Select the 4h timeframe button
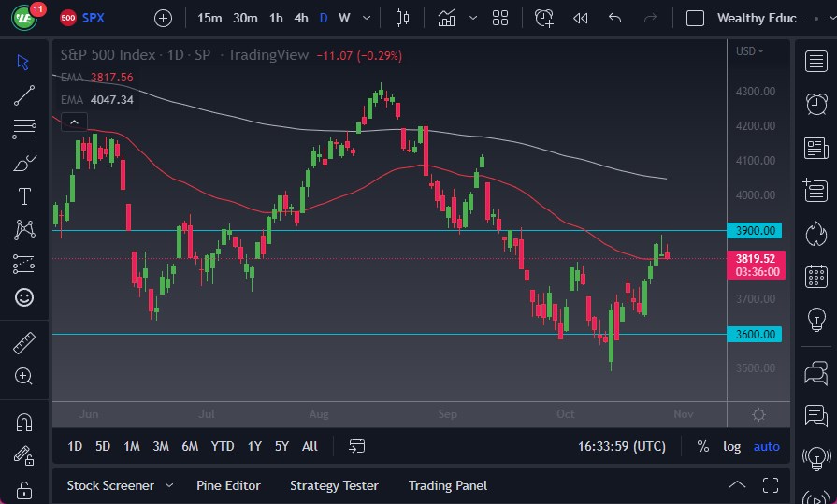 click(x=300, y=18)
